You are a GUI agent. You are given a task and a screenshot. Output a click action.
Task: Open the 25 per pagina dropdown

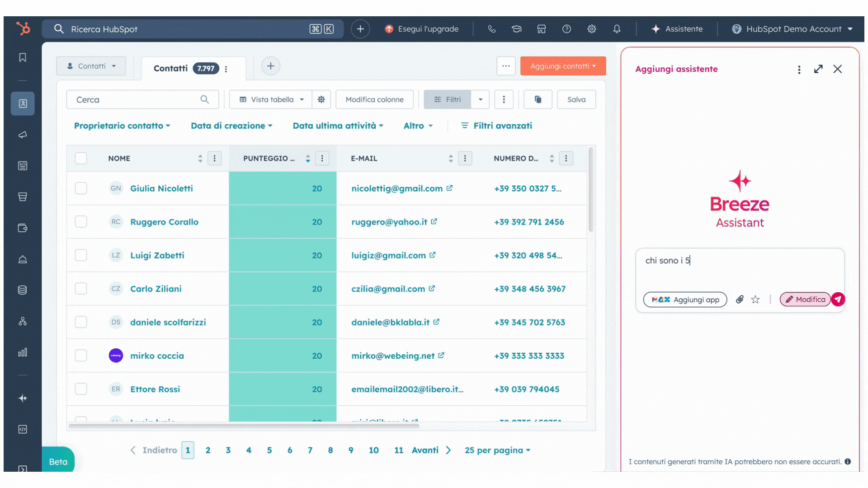(x=497, y=450)
